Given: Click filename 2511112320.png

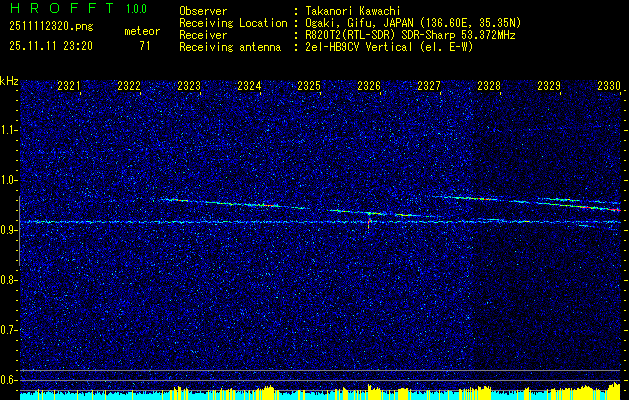Looking at the screenshot, I should pos(51,27).
